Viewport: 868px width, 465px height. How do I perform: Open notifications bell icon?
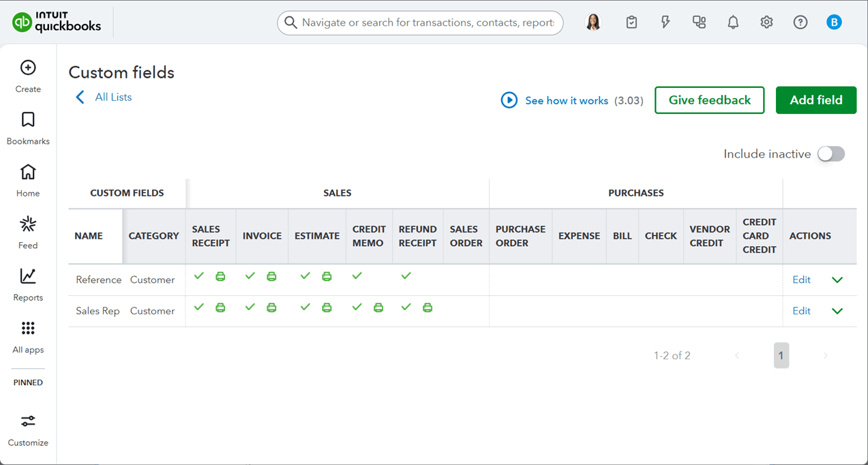point(733,22)
